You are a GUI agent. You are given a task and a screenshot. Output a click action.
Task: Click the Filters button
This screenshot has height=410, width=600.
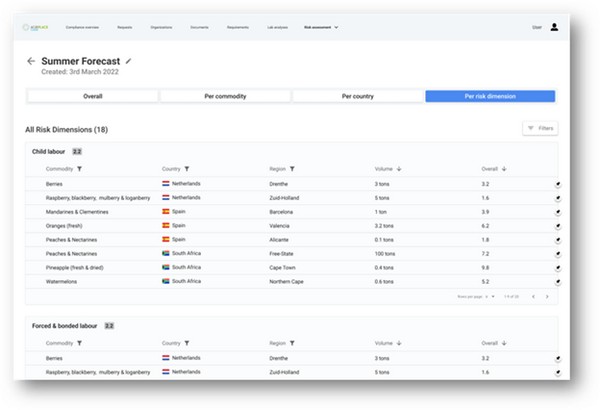point(540,128)
